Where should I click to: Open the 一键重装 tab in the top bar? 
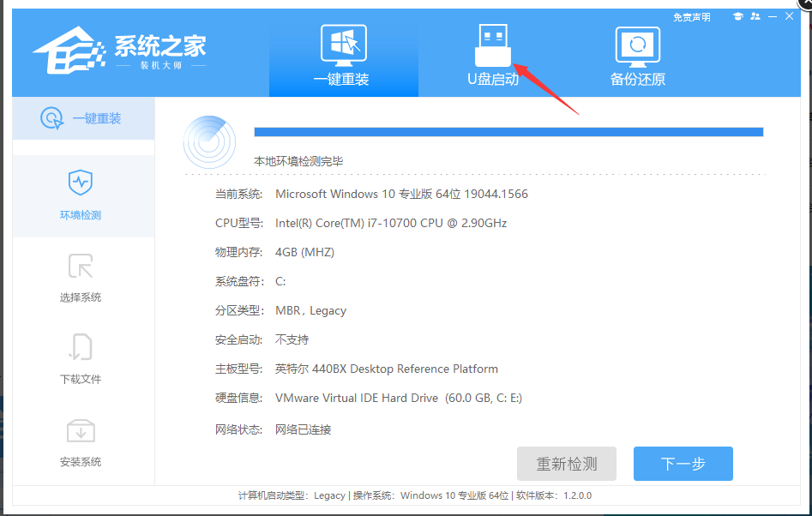(343, 55)
